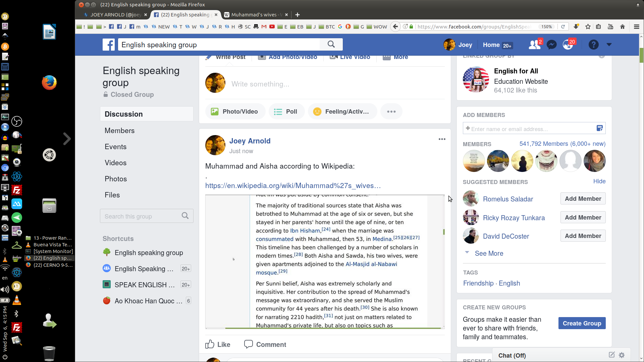The width and height of the screenshot is (644, 362).
Task: Toggle Like on Joey Arnold's post
Action: coord(218,344)
